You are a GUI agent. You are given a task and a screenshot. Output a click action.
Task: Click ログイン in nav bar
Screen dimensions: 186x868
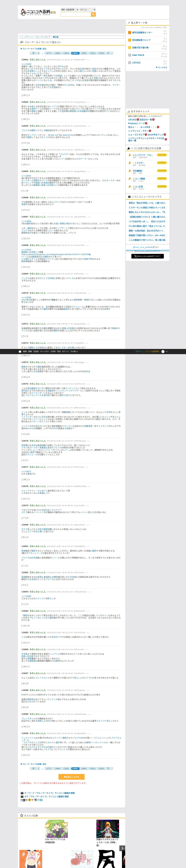(139, 351)
